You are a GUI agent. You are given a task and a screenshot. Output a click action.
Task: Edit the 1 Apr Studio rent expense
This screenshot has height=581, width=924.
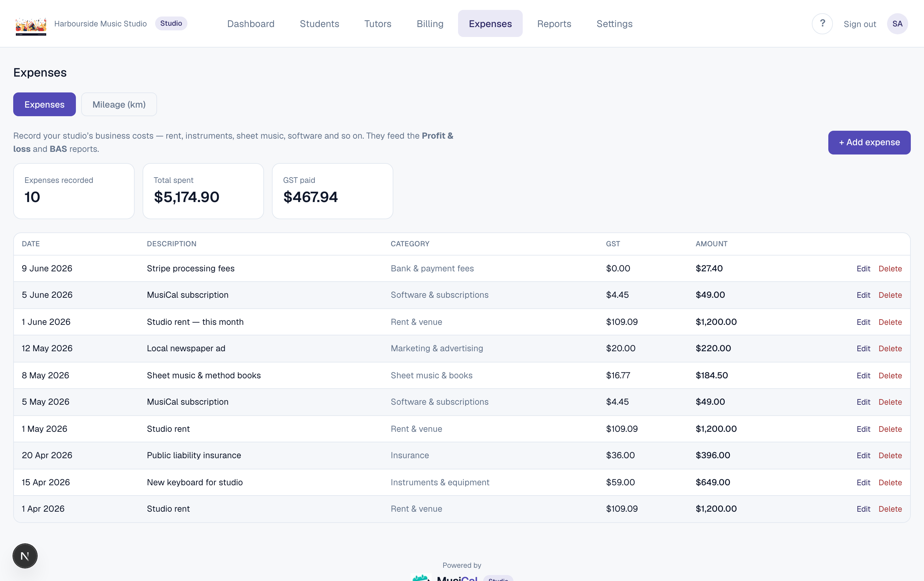click(x=863, y=509)
